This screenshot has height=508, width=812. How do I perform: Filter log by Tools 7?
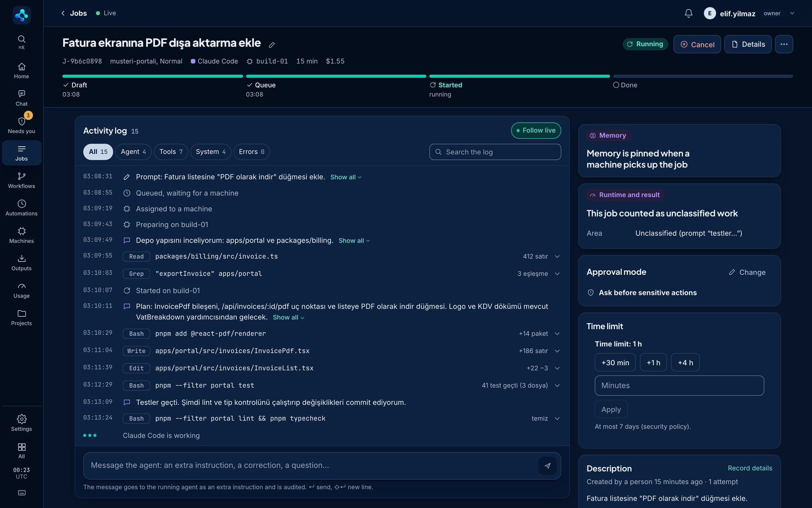pos(171,152)
